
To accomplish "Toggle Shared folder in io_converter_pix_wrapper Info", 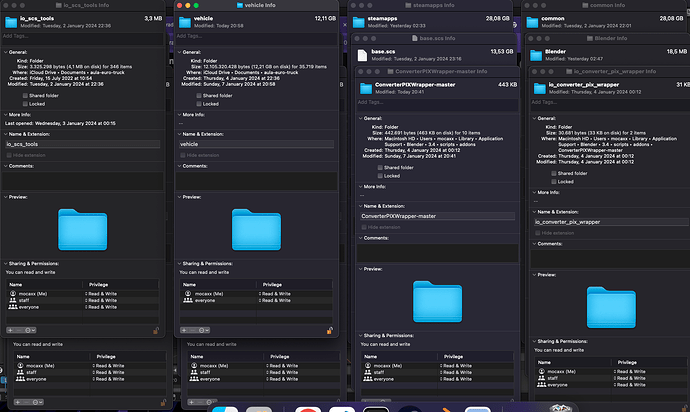I will 554,173.
